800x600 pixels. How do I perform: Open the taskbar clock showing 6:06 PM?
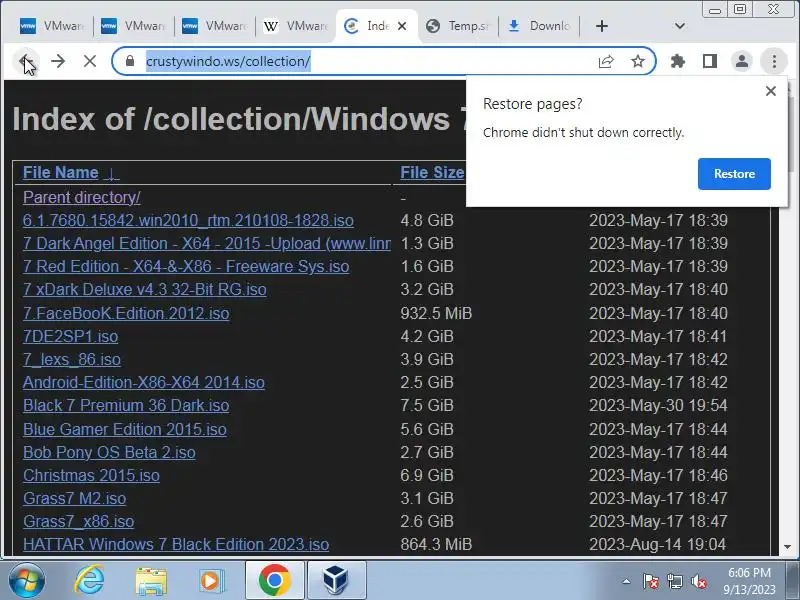[x=749, y=581]
